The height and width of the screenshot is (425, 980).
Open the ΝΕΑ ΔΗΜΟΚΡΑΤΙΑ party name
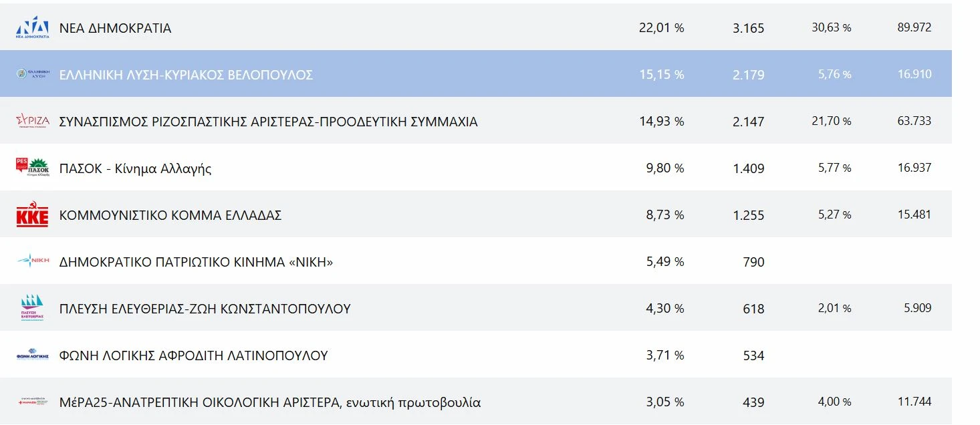pyautogui.click(x=115, y=28)
